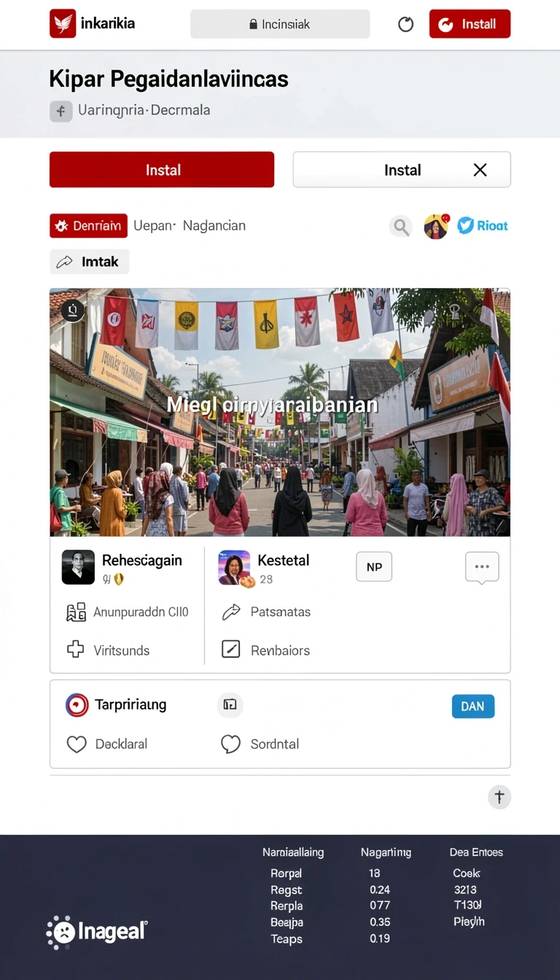The image size is (560, 980).
Task: Click Teaps in footer list
Action: click(287, 939)
